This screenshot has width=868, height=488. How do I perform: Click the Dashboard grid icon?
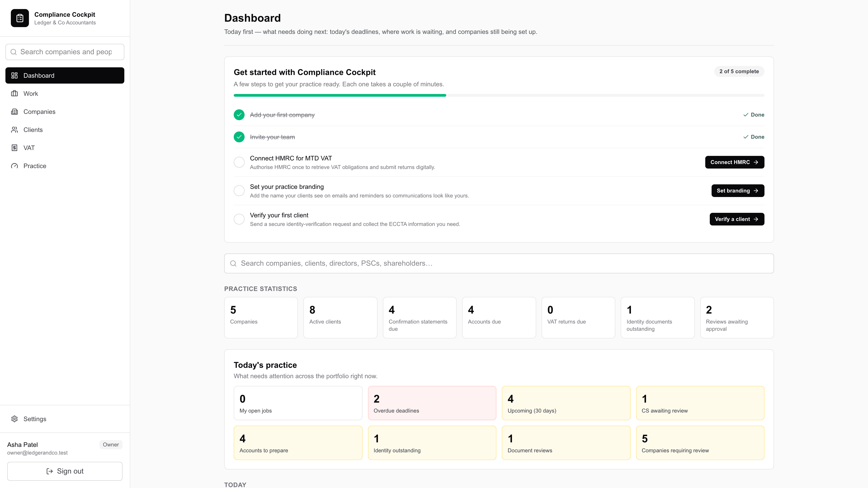tap(14, 75)
